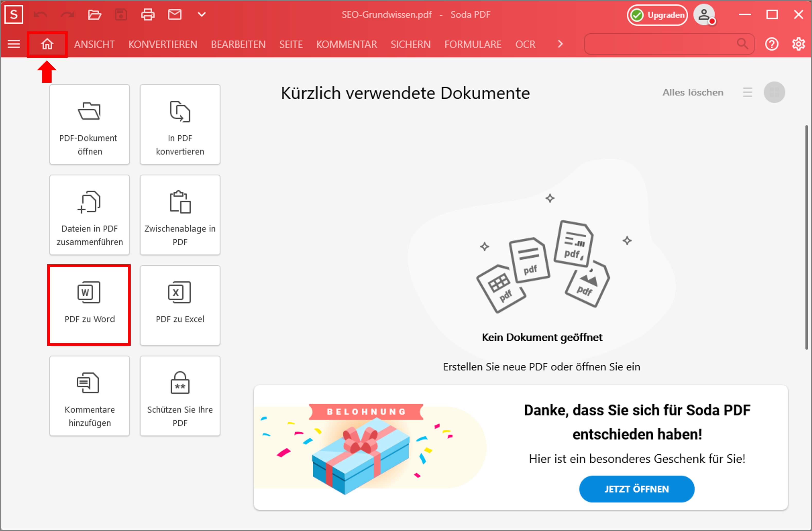Switch to the KONVERTIEREN tab
The image size is (812, 531).
163,44
